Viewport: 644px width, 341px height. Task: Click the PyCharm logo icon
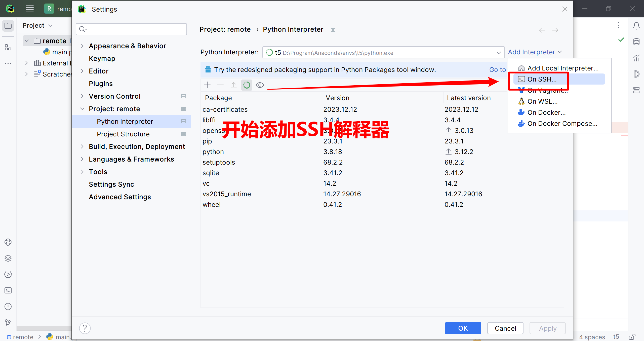pyautogui.click(x=10, y=9)
